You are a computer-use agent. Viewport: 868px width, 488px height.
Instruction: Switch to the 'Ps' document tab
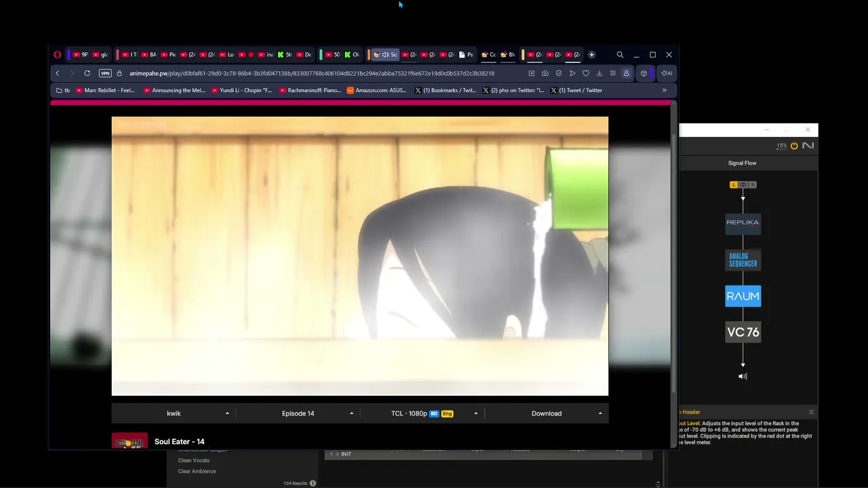466,55
